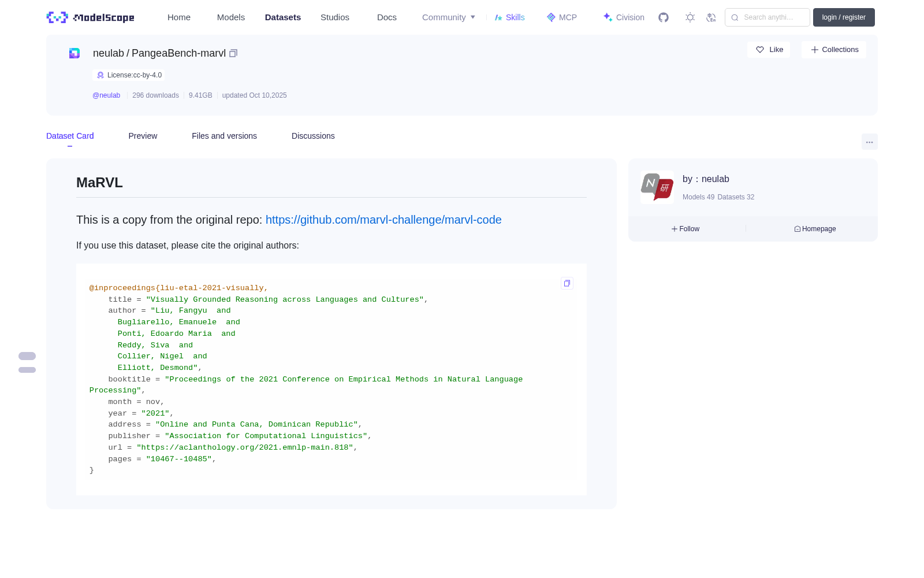Viewport: 924px width, 578px height.
Task: Focus the search anything field
Action: pyautogui.click(x=767, y=17)
